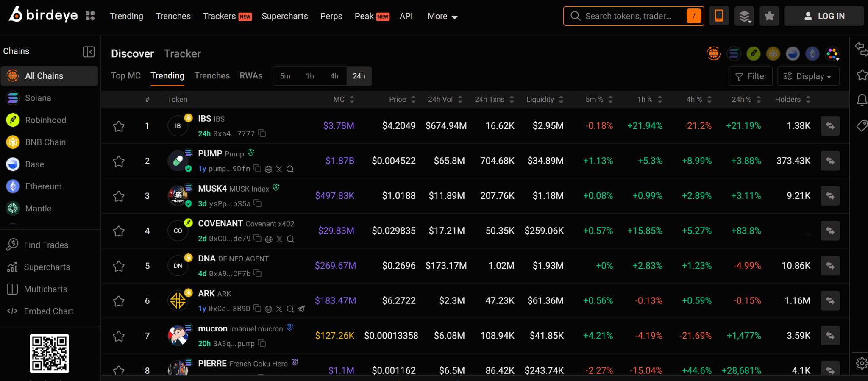The height and width of the screenshot is (381, 868).
Task: Favorite the COVENANT token star
Action: click(119, 231)
